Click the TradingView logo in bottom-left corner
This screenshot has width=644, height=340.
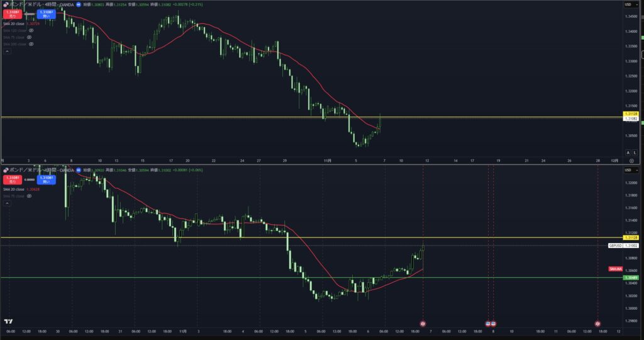click(x=8, y=321)
